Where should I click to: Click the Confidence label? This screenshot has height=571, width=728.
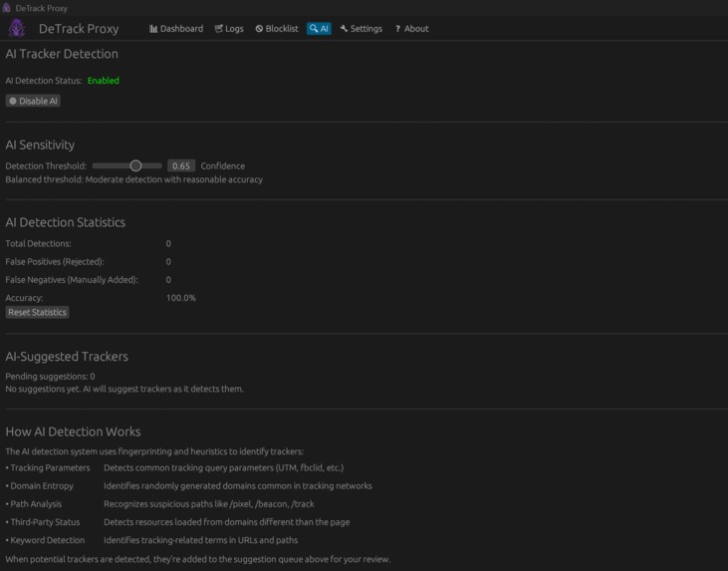(x=222, y=165)
